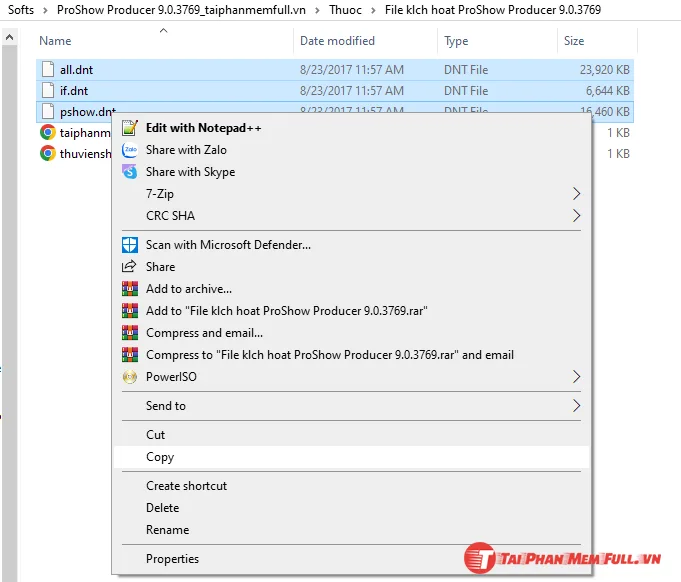Image resolution: width=681 pixels, height=582 pixels.
Task: Select file name pshow.dnt
Action: (88, 112)
